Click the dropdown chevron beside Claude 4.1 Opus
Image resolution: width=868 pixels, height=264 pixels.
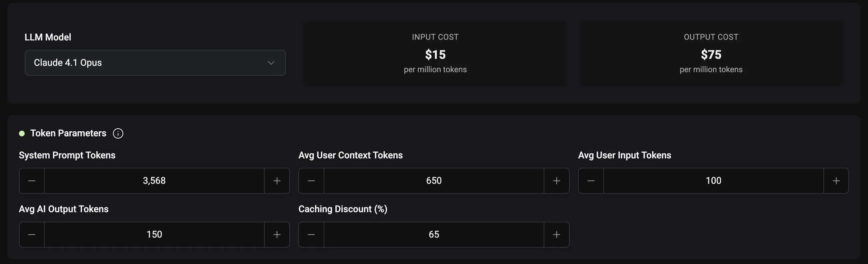[271, 63]
